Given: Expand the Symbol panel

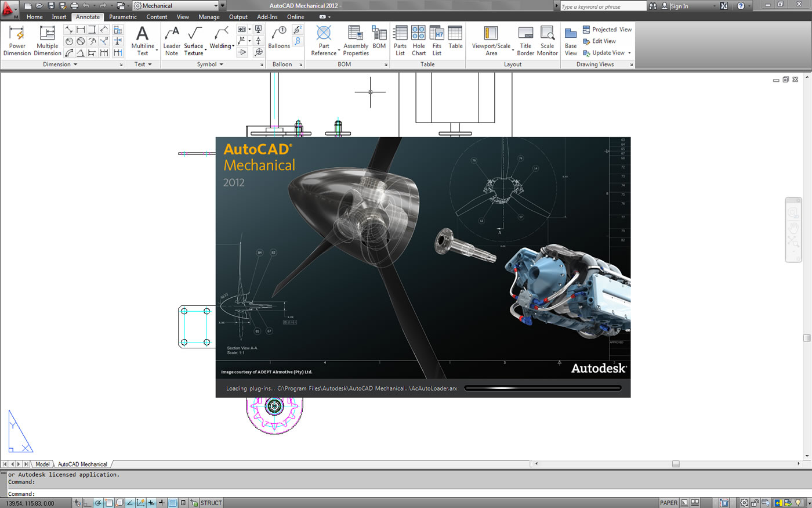Looking at the screenshot, I should (210, 64).
